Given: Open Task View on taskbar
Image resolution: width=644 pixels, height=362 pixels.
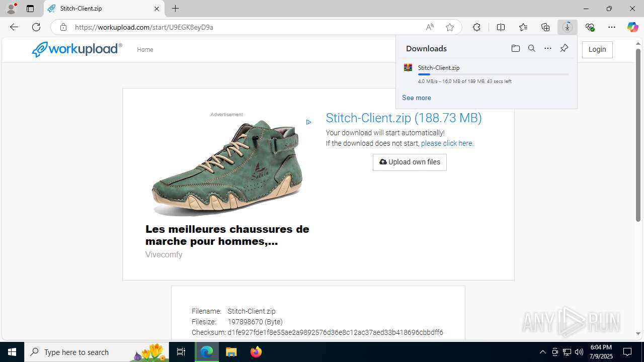Looking at the screenshot, I should [x=181, y=352].
